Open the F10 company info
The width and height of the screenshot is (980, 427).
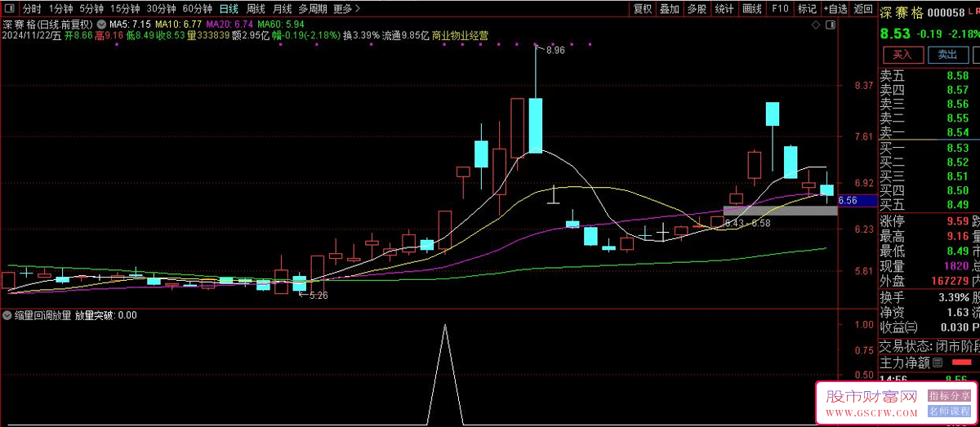(x=780, y=9)
